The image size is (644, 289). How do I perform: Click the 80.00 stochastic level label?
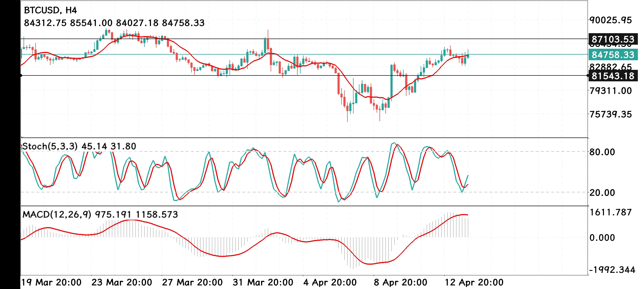(x=602, y=152)
